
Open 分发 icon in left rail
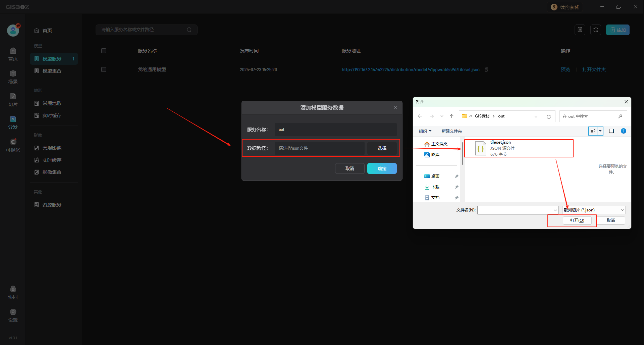13,122
